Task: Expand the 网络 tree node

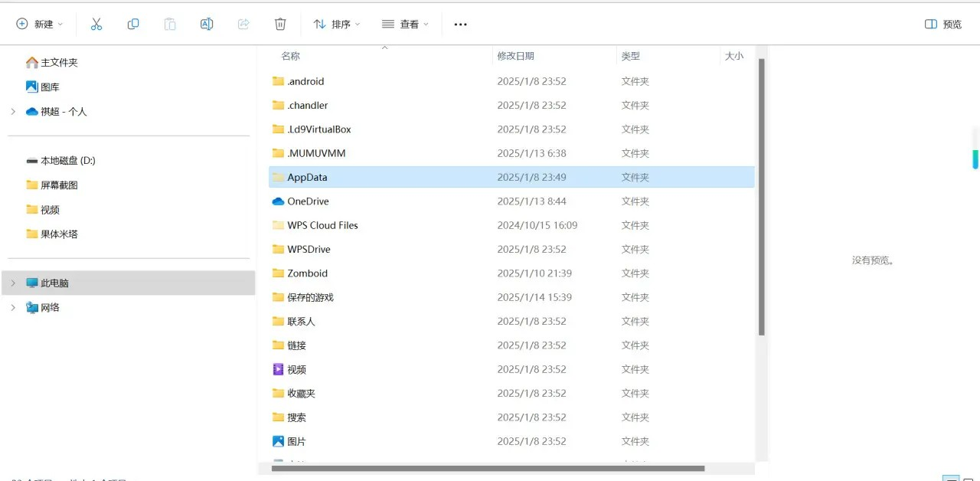Action: (13, 308)
